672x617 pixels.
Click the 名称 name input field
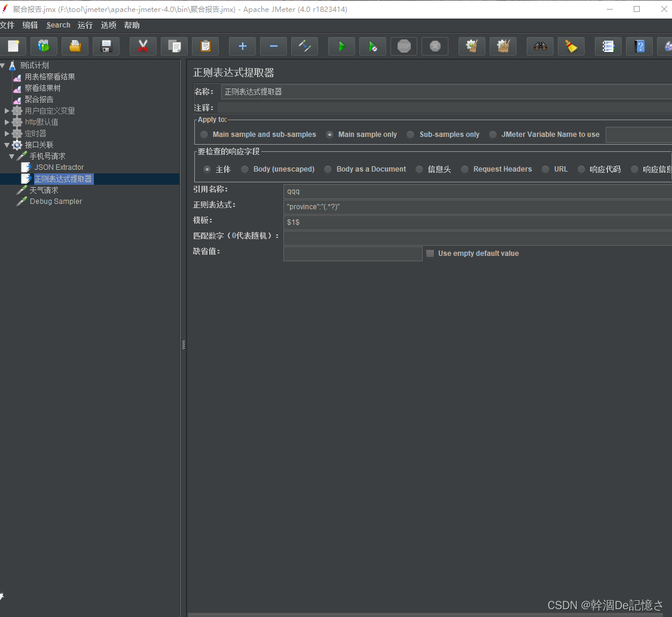pyautogui.click(x=446, y=91)
